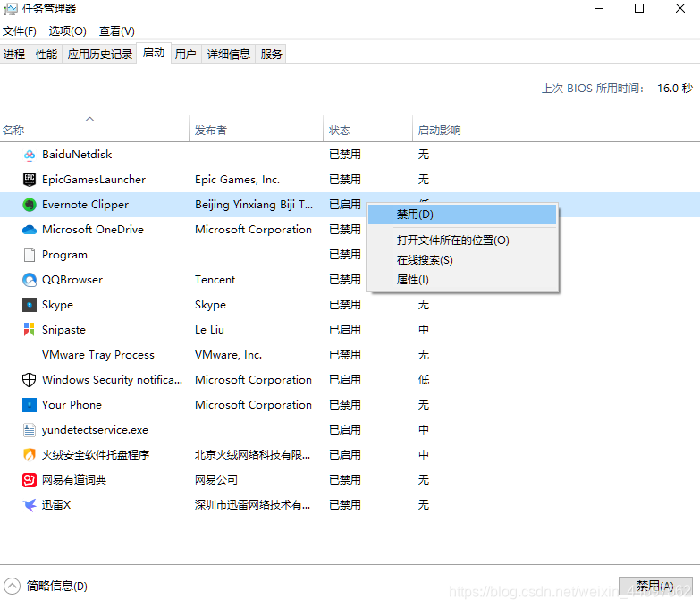Image resolution: width=700 pixels, height=608 pixels.
Task: Click publisher text Le Liu
Action: pyautogui.click(x=209, y=330)
